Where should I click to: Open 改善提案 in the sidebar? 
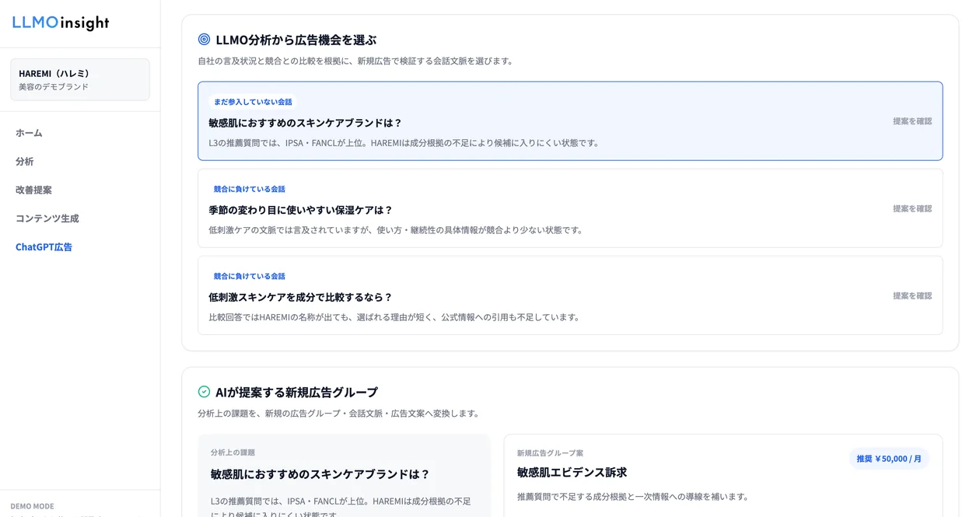pyautogui.click(x=33, y=190)
